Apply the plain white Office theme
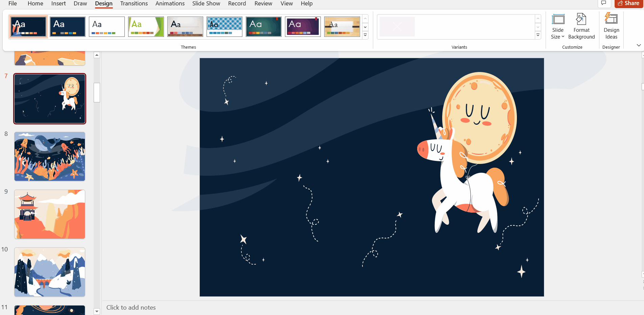 107,27
